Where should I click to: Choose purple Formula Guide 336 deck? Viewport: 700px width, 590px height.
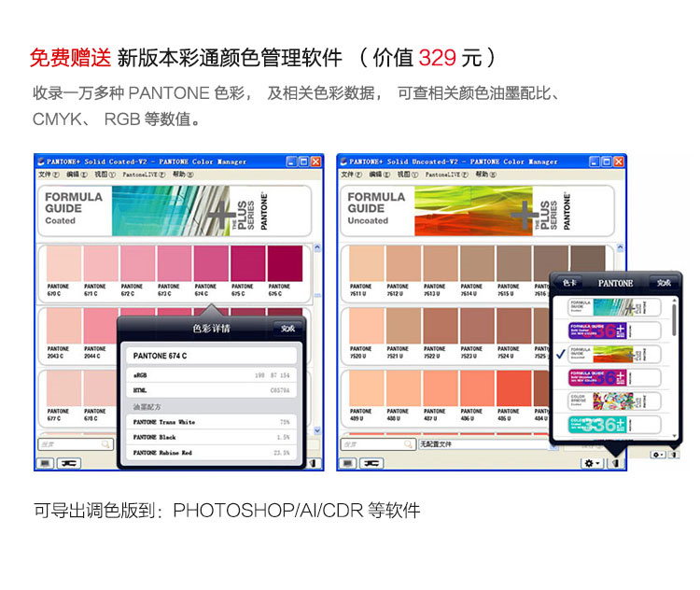pyautogui.click(x=614, y=331)
